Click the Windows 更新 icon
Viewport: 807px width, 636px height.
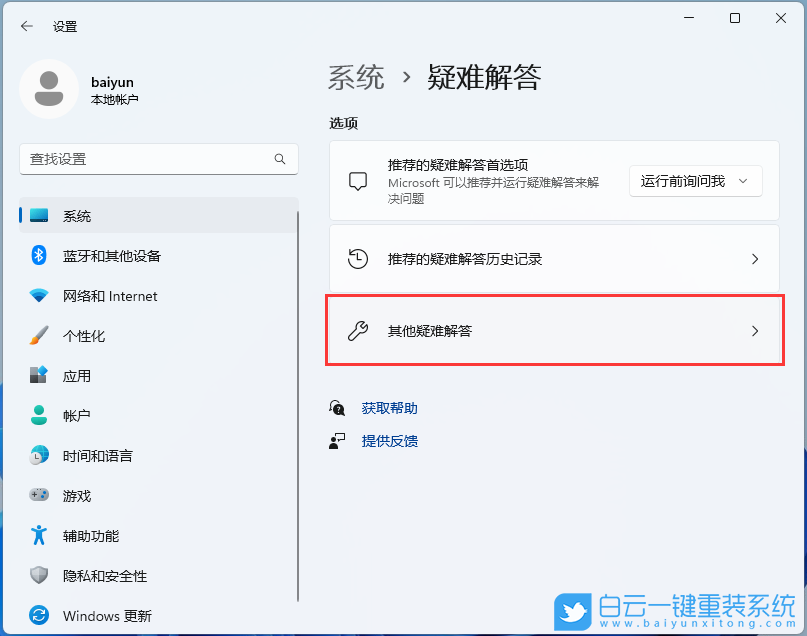[x=37, y=616]
